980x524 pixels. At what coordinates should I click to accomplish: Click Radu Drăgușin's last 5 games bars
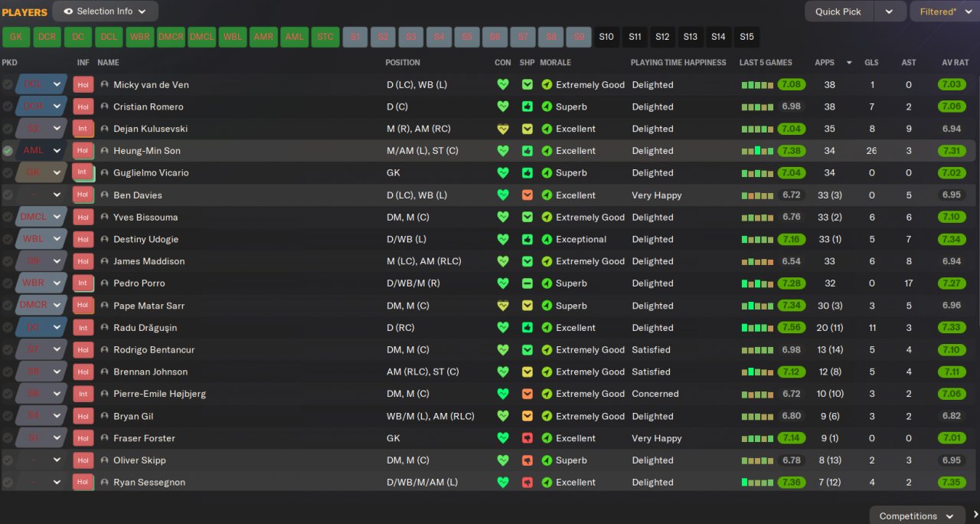(x=758, y=327)
